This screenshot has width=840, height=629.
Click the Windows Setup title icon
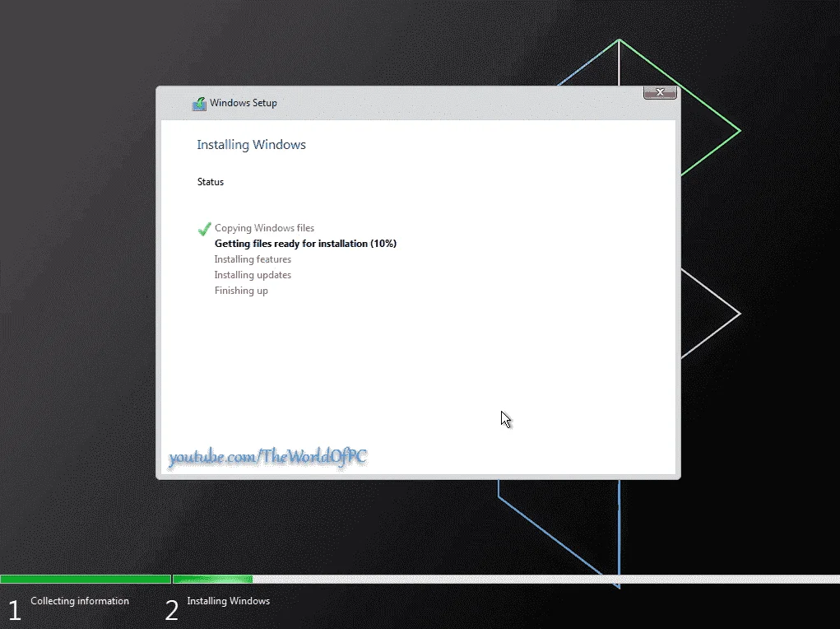point(199,104)
